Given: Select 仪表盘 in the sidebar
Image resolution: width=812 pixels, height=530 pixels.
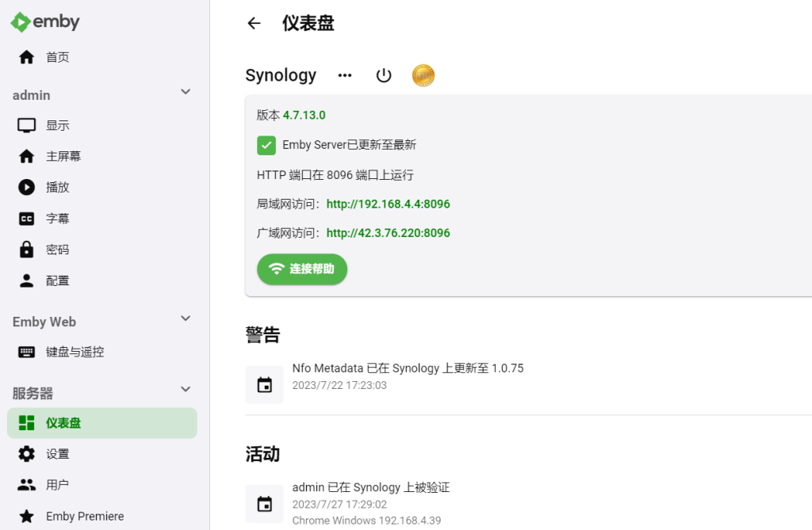Looking at the screenshot, I should pyautogui.click(x=102, y=423).
